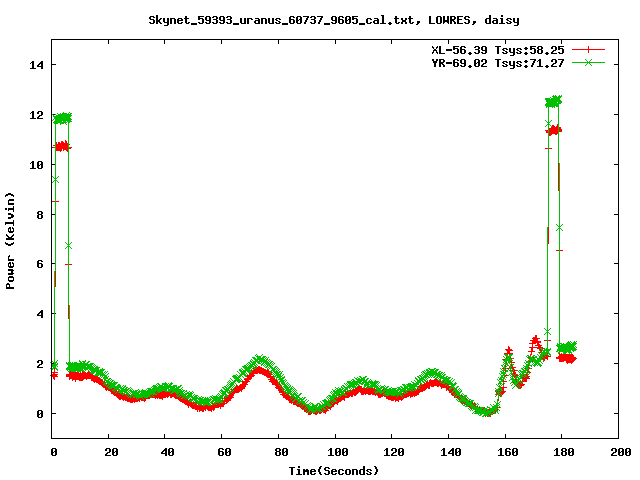
Task: Click the green legend line sample
Action: 588,62
